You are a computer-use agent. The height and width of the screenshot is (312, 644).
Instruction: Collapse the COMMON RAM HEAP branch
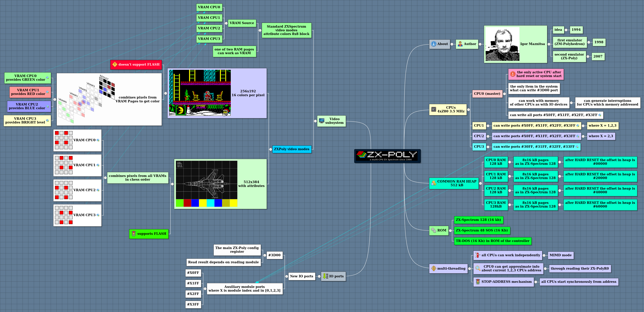click(480, 183)
